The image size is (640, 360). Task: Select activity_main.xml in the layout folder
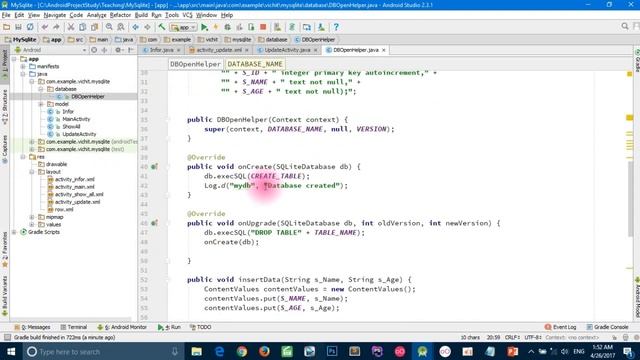75,187
